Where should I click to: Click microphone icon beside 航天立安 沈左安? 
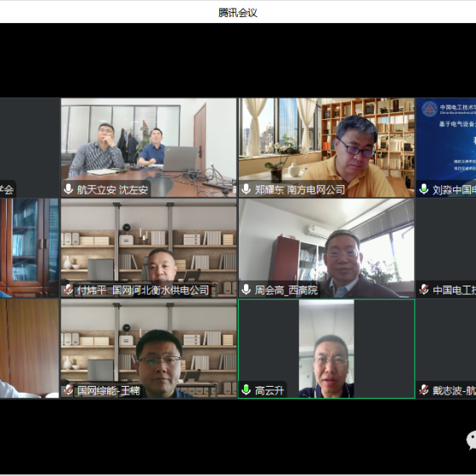coord(68,189)
